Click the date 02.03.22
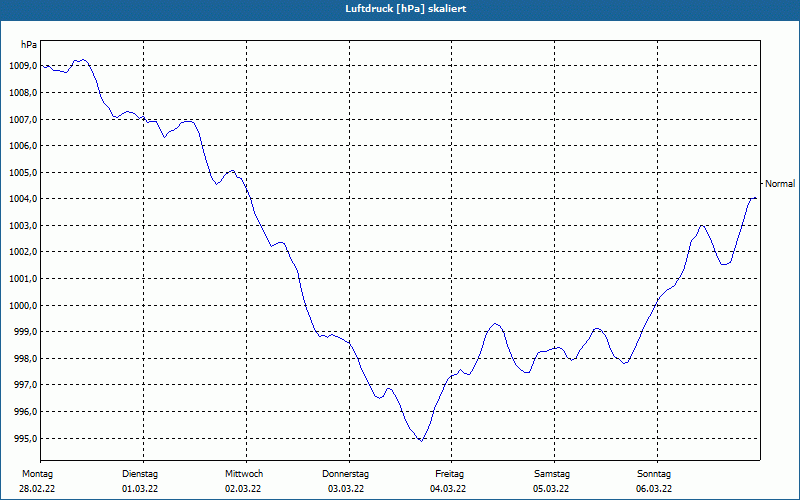This screenshot has height=500, width=800. coord(243,489)
